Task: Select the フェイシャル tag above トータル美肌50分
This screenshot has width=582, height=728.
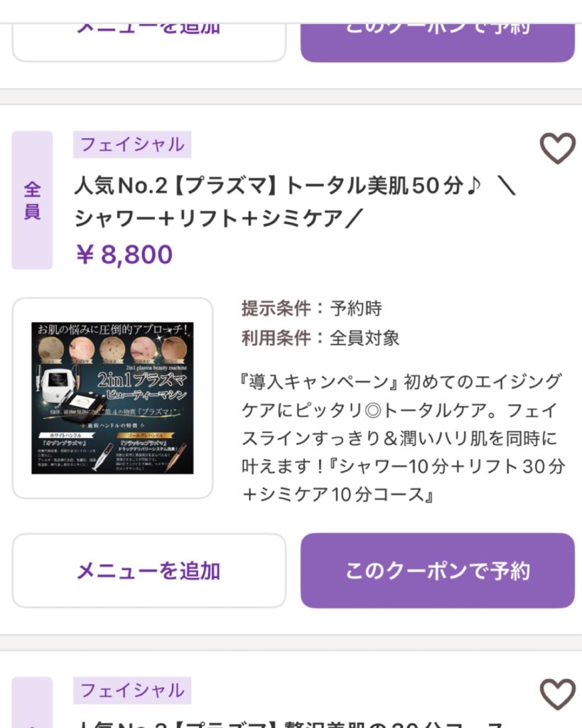Action: click(132, 144)
